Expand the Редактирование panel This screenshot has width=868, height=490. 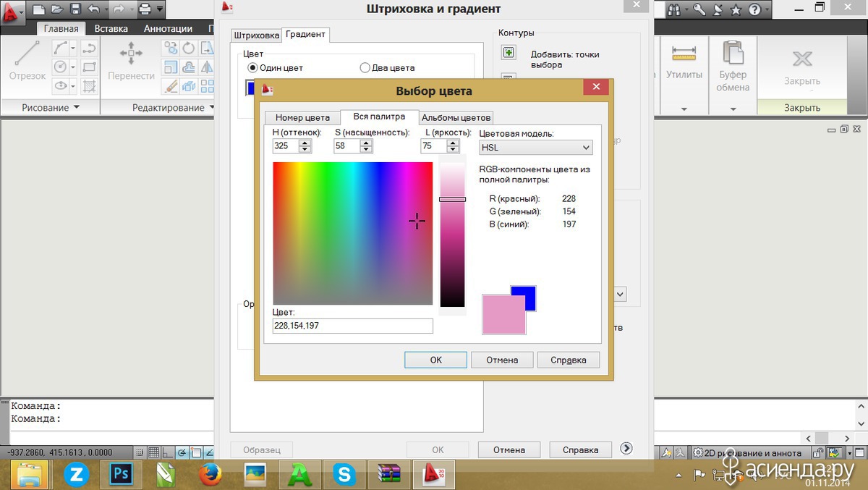(174, 108)
